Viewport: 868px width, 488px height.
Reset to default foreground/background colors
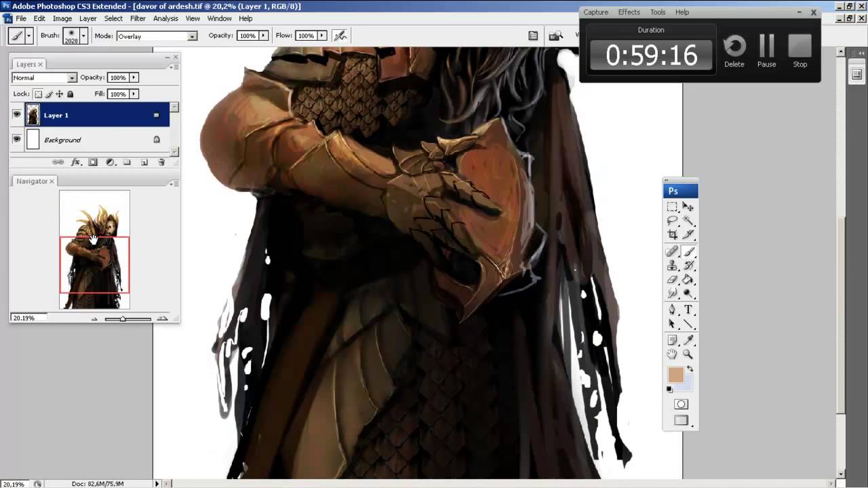tap(670, 390)
